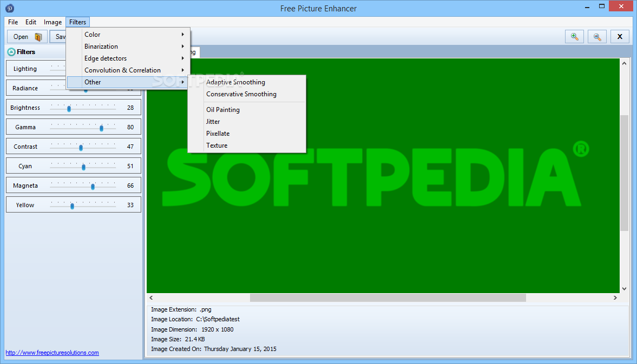
Task: Click the Brightness value 28
Action: (130, 108)
